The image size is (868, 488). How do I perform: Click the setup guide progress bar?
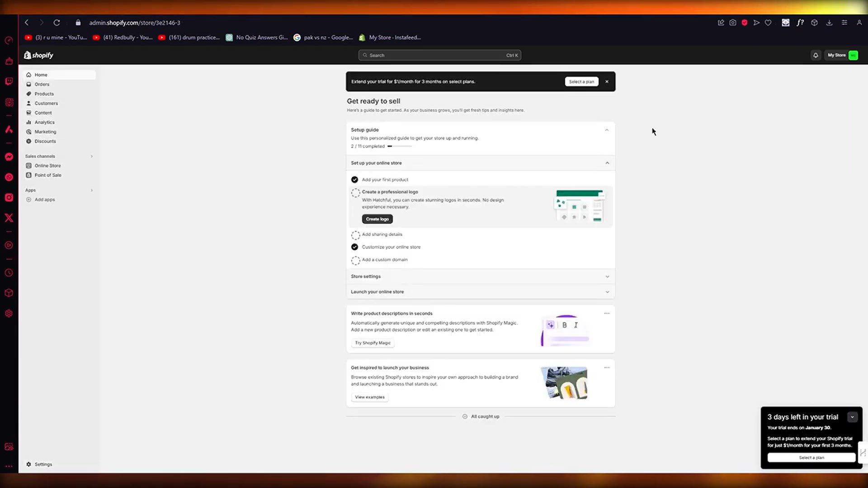point(400,146)
